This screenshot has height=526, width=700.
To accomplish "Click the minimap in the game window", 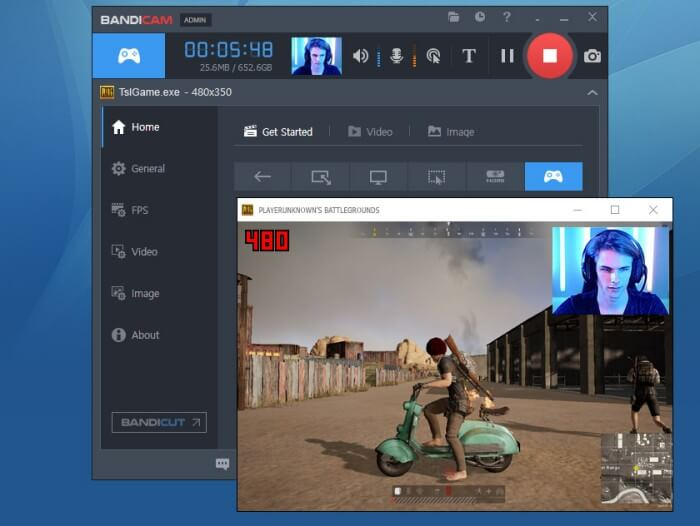I will pyautogui.click(x=636, y=469).
